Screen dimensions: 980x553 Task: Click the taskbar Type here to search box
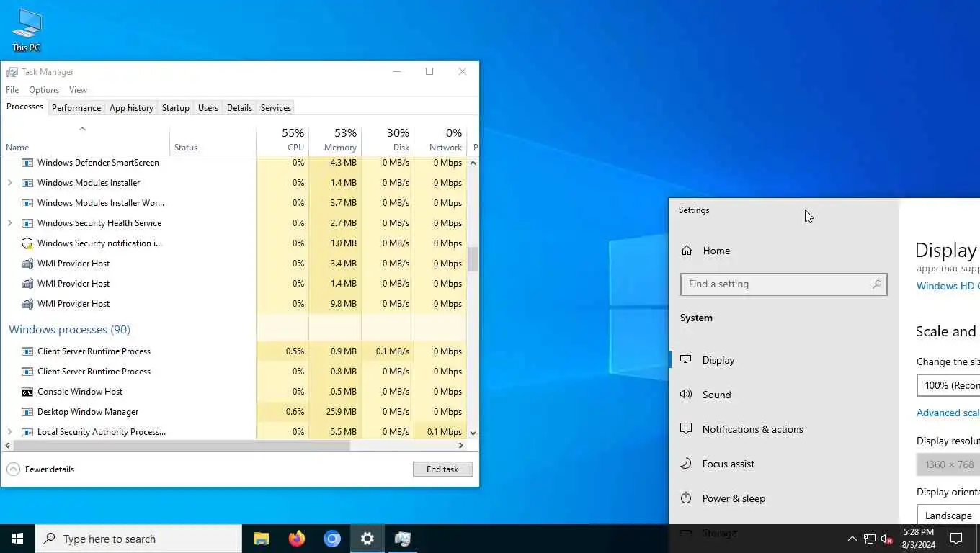138,539
